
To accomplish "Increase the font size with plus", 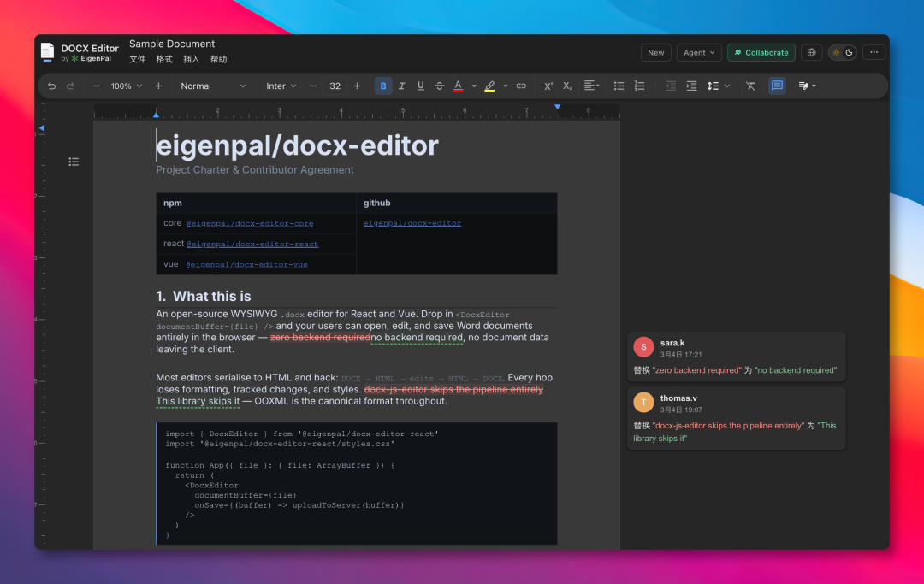I will 357,86.
